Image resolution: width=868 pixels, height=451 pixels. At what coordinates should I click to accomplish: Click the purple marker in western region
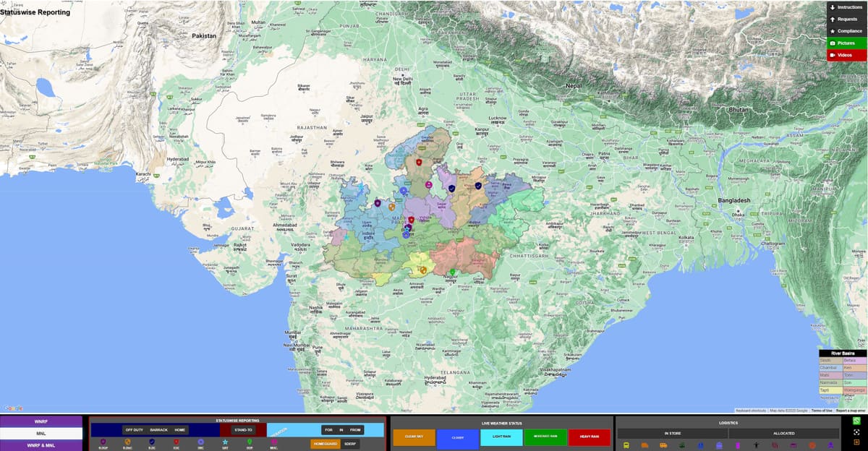click(x=378, y=203)
